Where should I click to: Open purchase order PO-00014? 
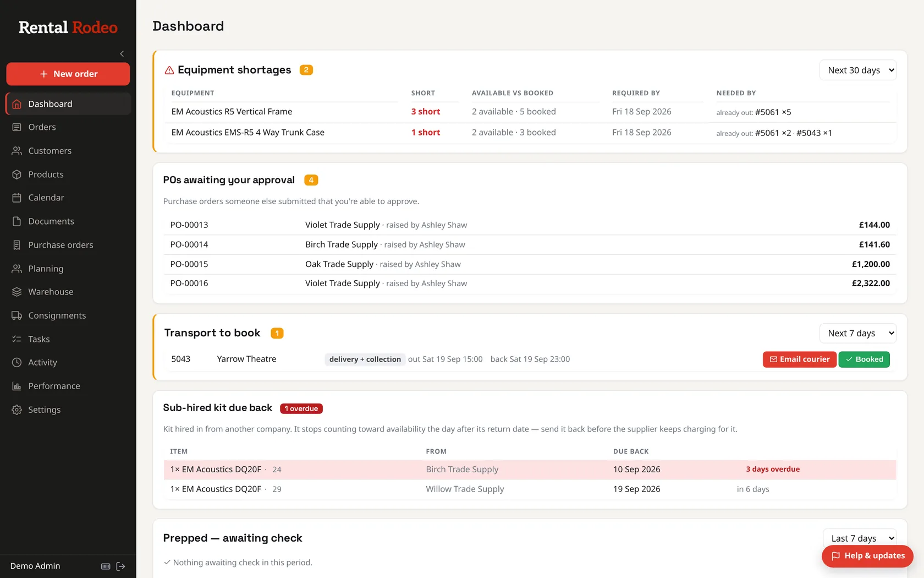(x=530, y=244)
